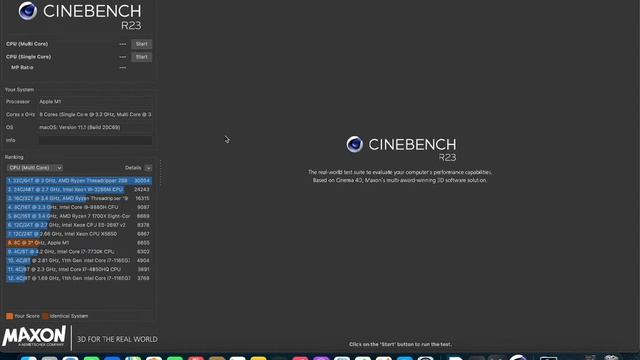Select ranking row 2 Intel Xeon W-3265M
This screenshot has height=360, width=640.
(x=79, y=189)
